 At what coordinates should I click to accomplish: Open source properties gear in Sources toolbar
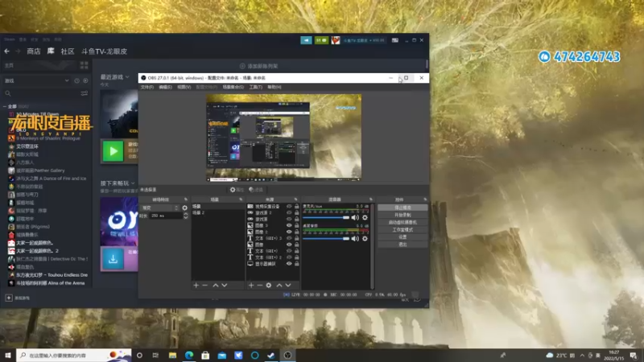tap(269, 286)
